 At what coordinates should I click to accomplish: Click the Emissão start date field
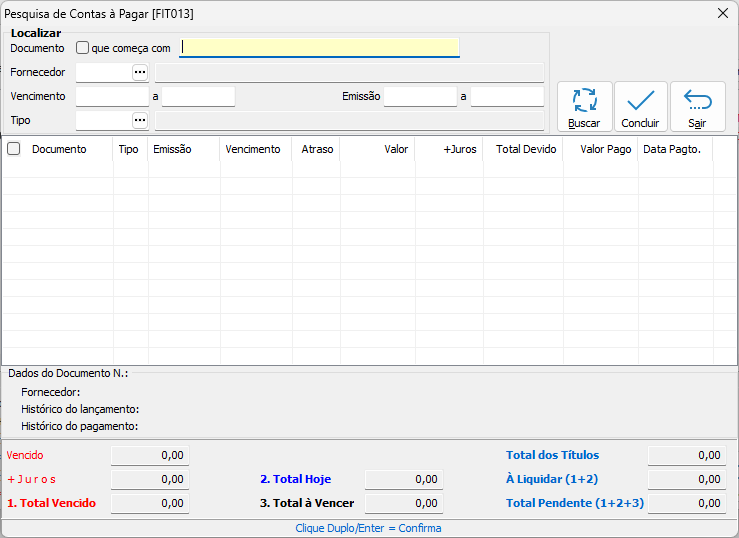[420, 96]
